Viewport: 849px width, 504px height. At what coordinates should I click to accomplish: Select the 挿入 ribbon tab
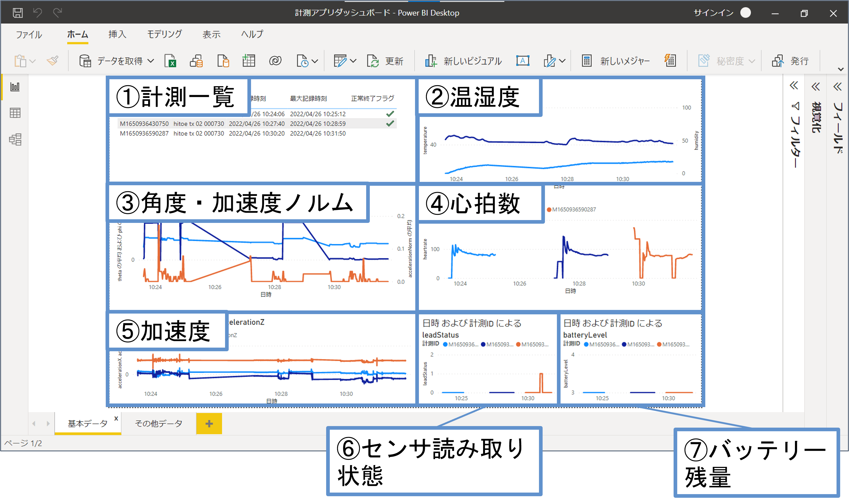tap(117, 35)
